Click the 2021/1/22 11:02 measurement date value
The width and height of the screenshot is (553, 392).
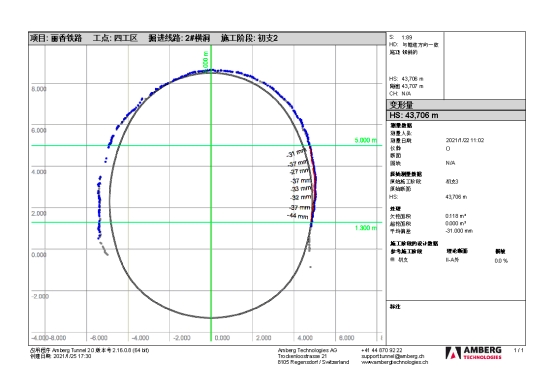coord(465,140)
